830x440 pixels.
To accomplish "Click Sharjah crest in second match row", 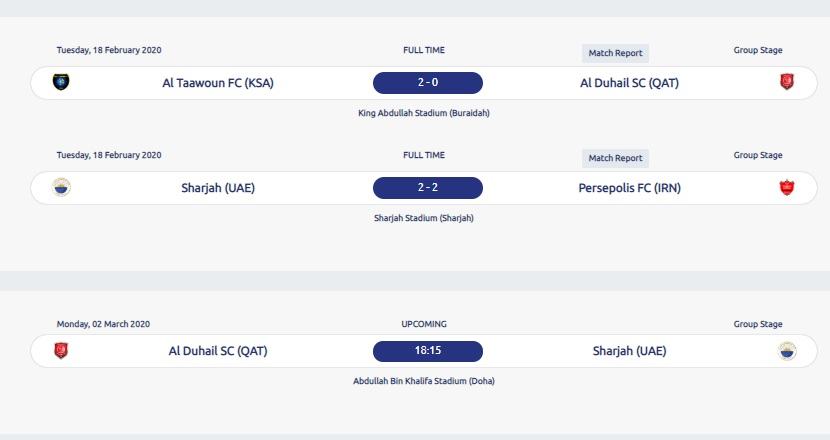I will click(x=61, y=187).
